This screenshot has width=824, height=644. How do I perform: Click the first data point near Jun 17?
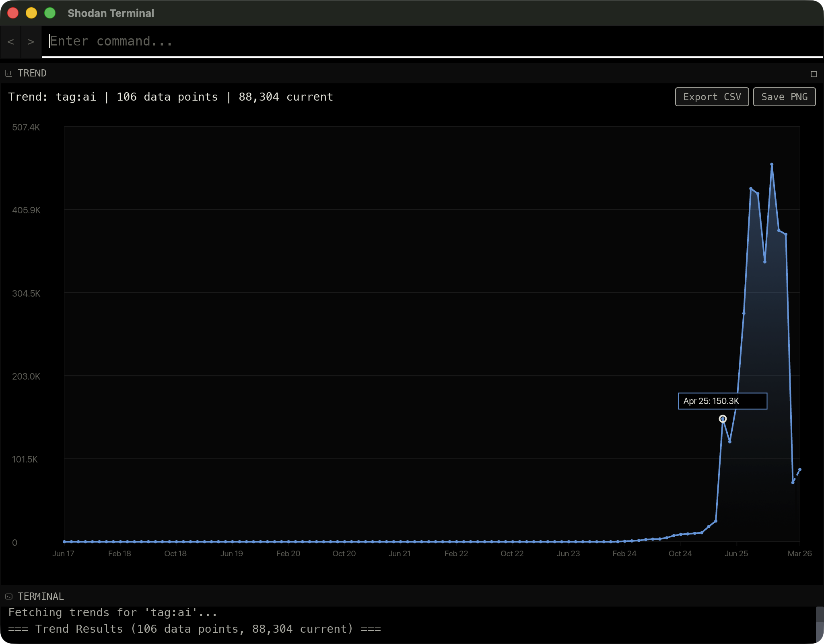pos(64,541)
